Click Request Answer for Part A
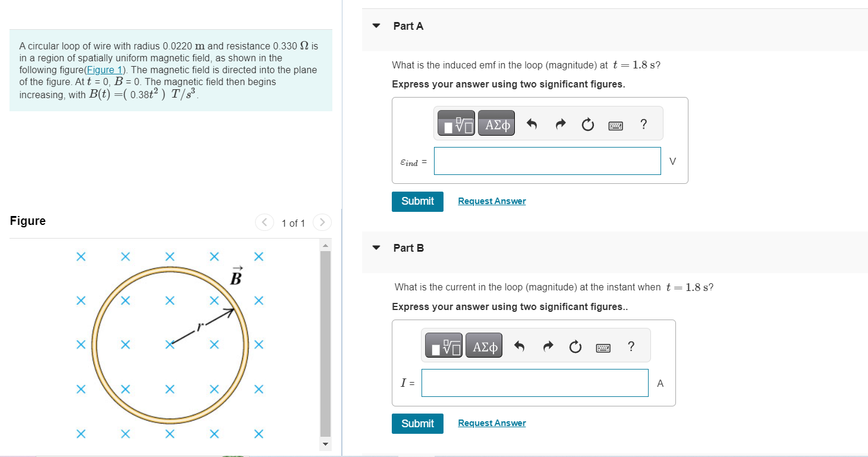 pos(492,201)
